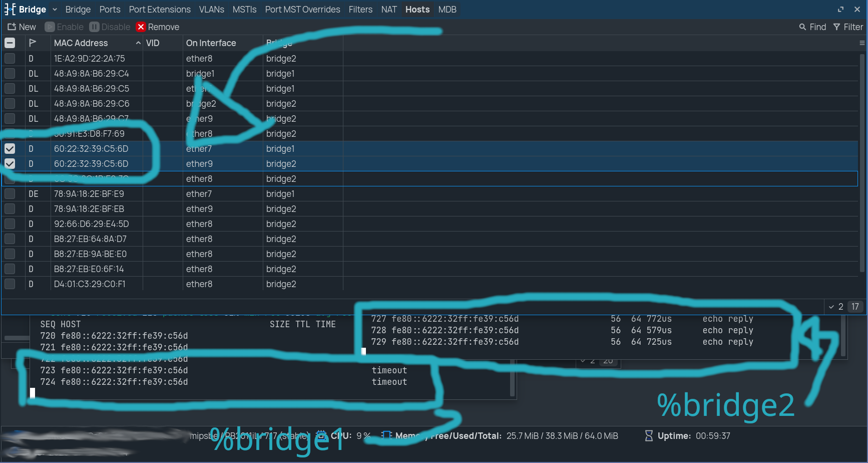Select the Hosts tab
868x463 pixels.
[417, 10]
